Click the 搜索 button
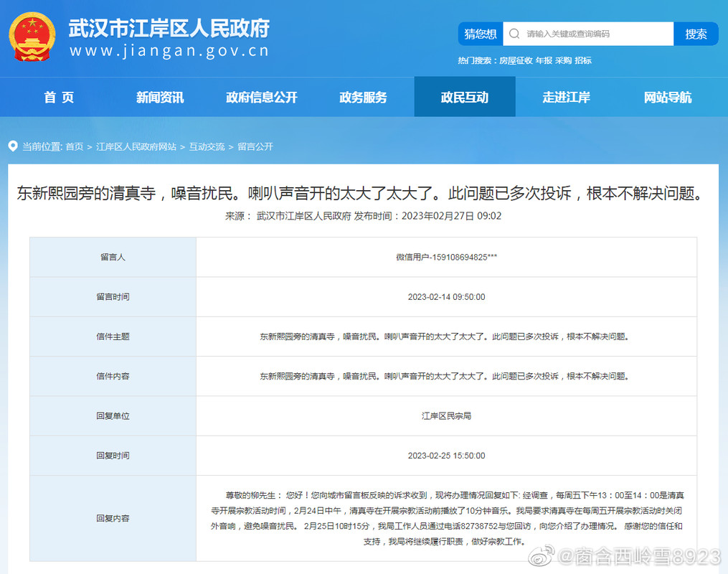The image size is (728, 574). coord(696,34)
